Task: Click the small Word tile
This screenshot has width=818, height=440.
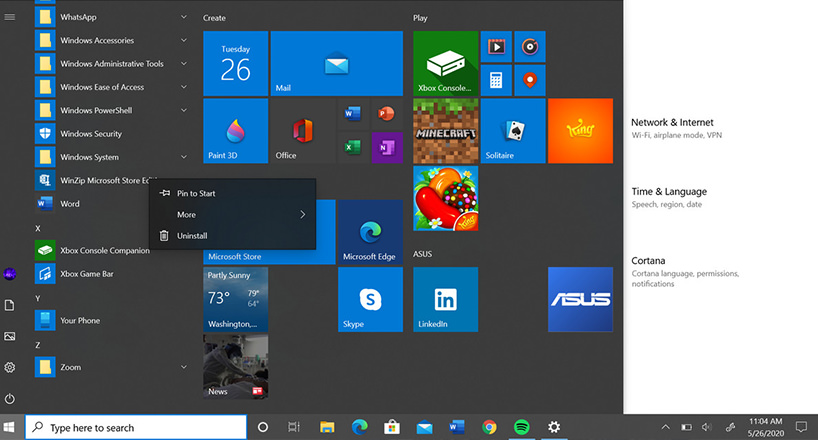Action: point(353,114)
